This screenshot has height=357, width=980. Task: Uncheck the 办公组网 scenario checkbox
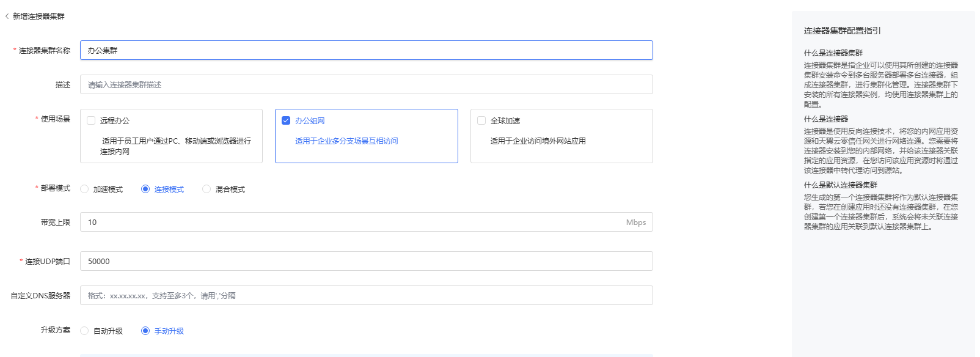[x=286, y=120]
